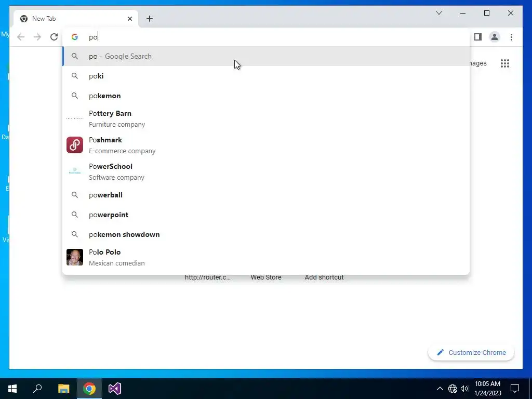This screenshot has width=532, height=399.
Task: Select the Pottery Barn suggestion
Action: point(266,119)
